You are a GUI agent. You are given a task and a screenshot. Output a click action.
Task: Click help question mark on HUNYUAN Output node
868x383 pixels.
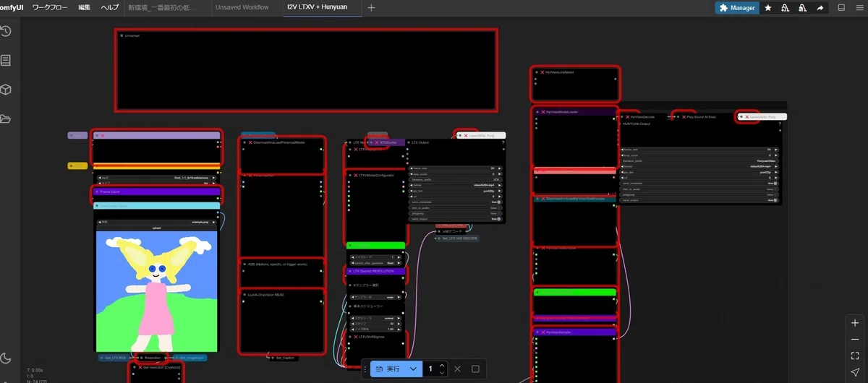(x=779, y=124)
